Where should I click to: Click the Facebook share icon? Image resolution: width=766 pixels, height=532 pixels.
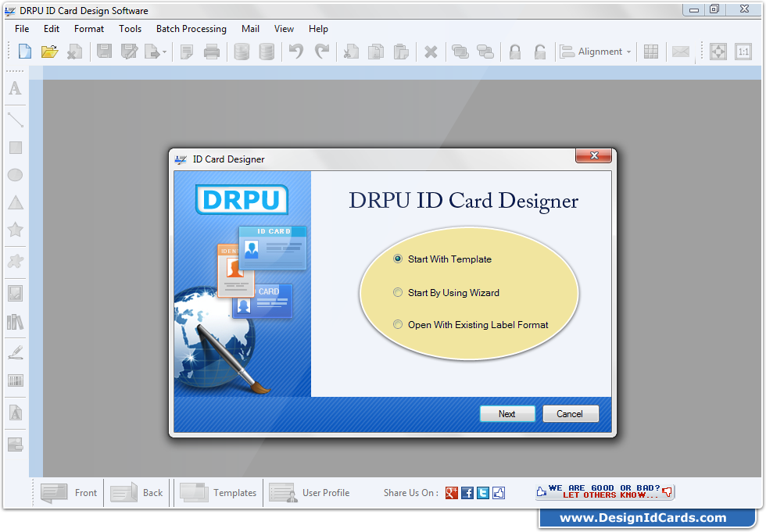467,493
